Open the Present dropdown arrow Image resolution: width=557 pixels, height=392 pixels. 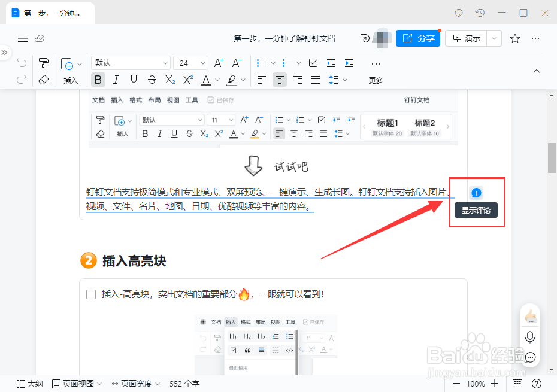[x=494, y=38]
